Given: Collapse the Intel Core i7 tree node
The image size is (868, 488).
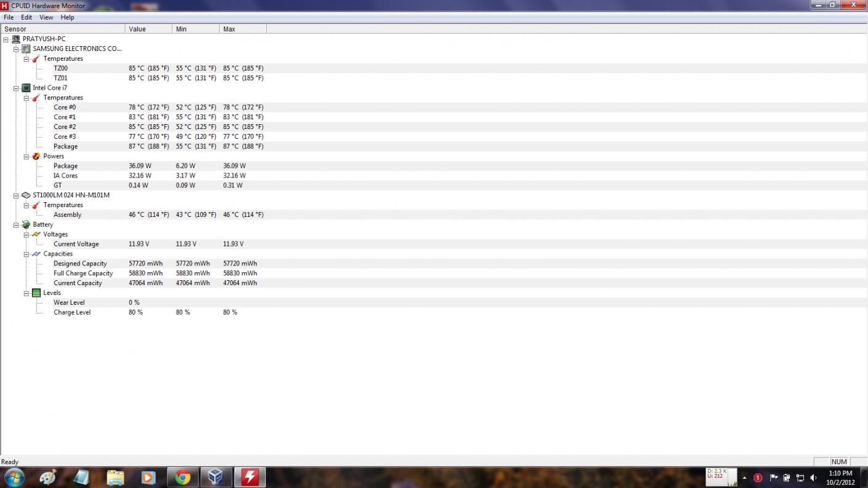Looking at the screenshot, I should tap(16, 88).
